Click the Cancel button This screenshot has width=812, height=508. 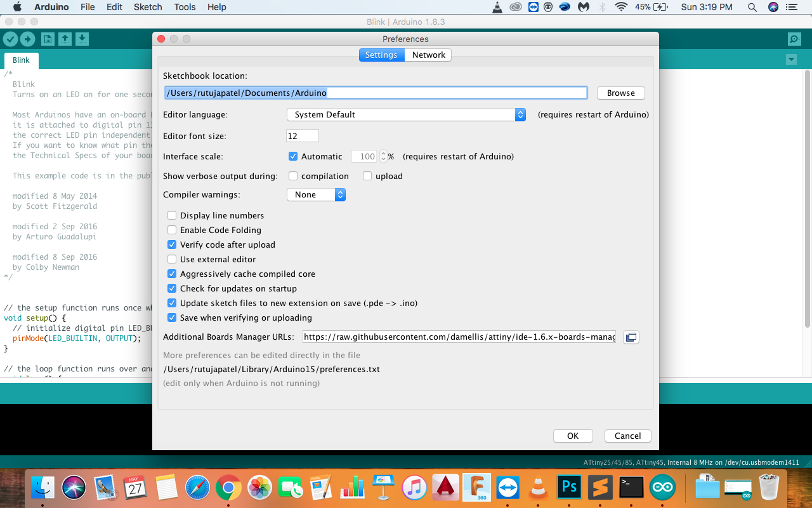pos(628,436)
